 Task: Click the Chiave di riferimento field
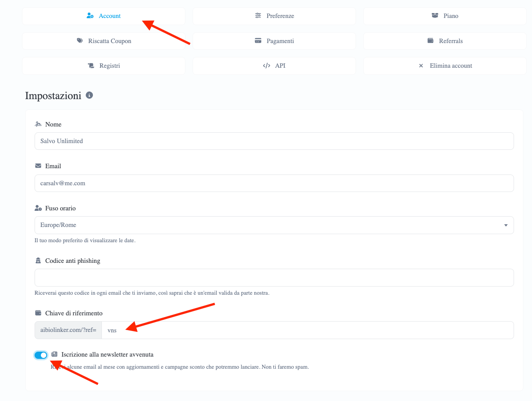click(308, 330)
